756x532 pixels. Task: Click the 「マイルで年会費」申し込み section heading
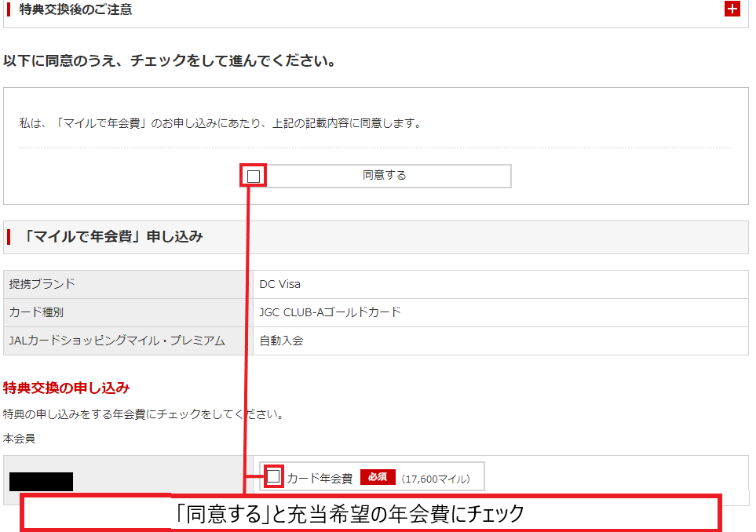(114, 236)
